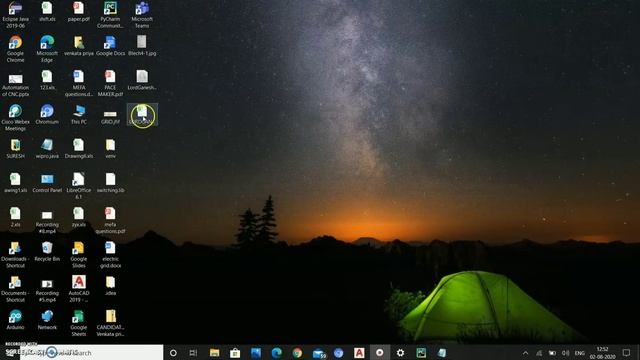
Task: Select the Btech4-1.jpg image file
Action: click(x=142, y=46)
